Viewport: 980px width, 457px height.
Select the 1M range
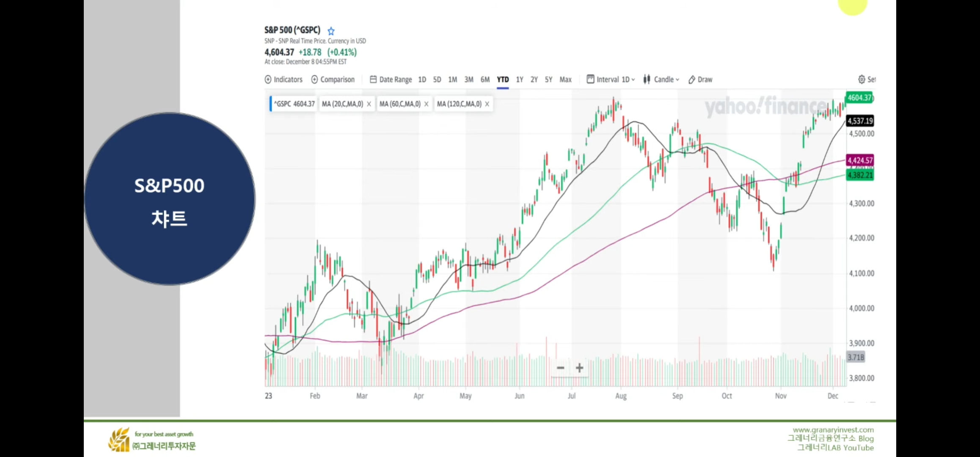tap(453, 80)
